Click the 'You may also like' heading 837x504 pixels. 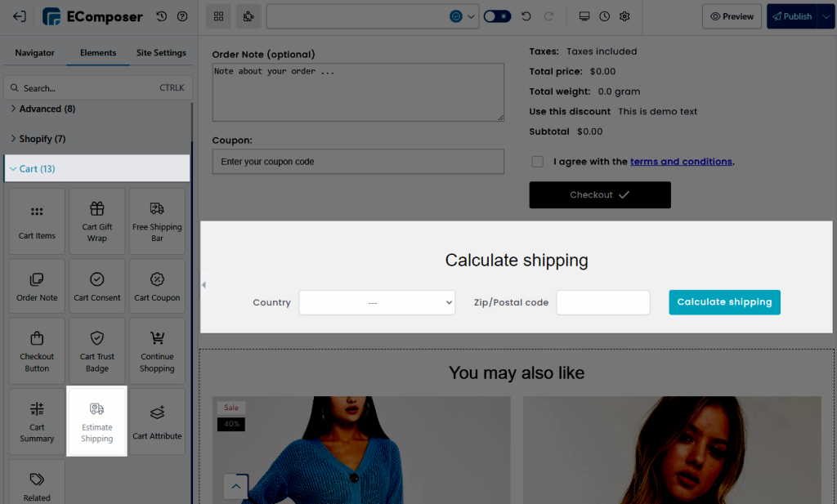click(517, 372)
